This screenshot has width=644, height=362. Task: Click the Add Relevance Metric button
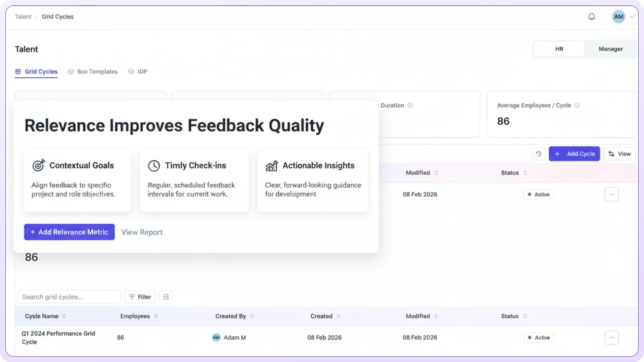(x=69, y=232)
